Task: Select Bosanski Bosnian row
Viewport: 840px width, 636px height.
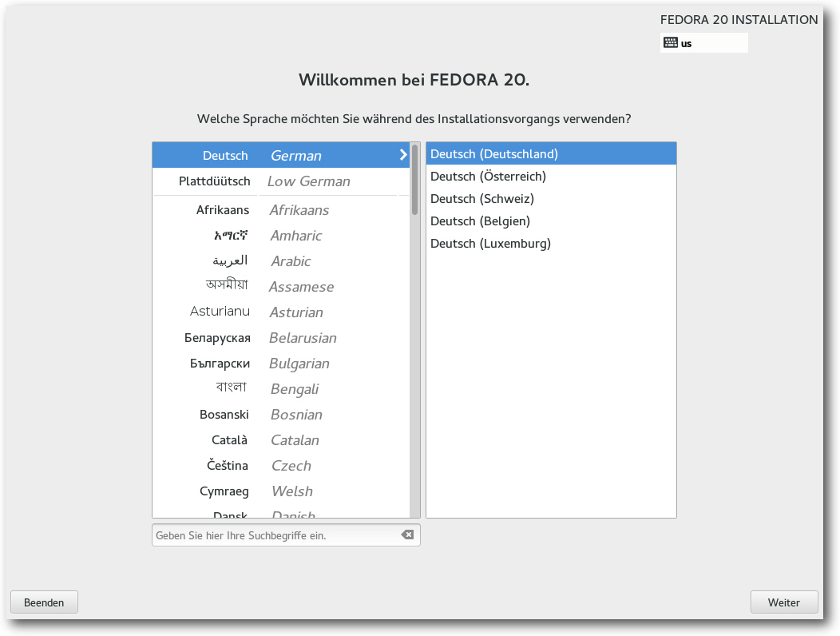Action: 281,415
